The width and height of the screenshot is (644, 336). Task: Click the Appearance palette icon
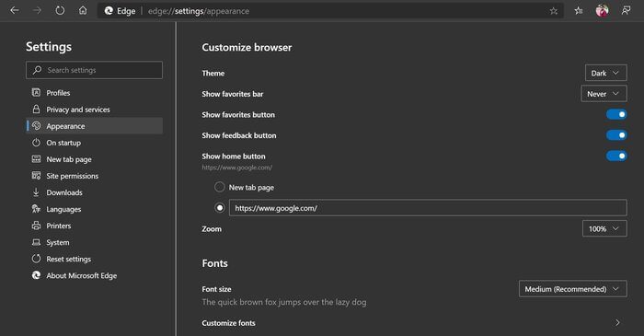pyautogui.click(x=36, y=126)
